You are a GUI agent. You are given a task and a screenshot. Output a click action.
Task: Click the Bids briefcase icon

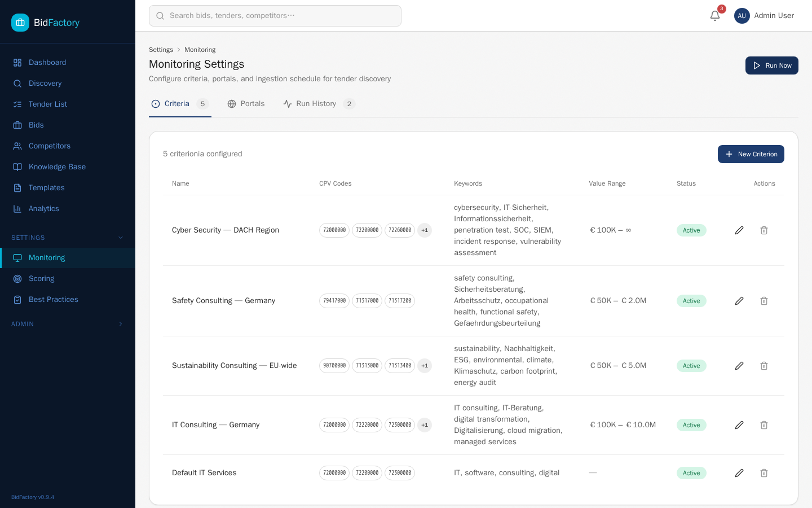[x=17, y=125]
